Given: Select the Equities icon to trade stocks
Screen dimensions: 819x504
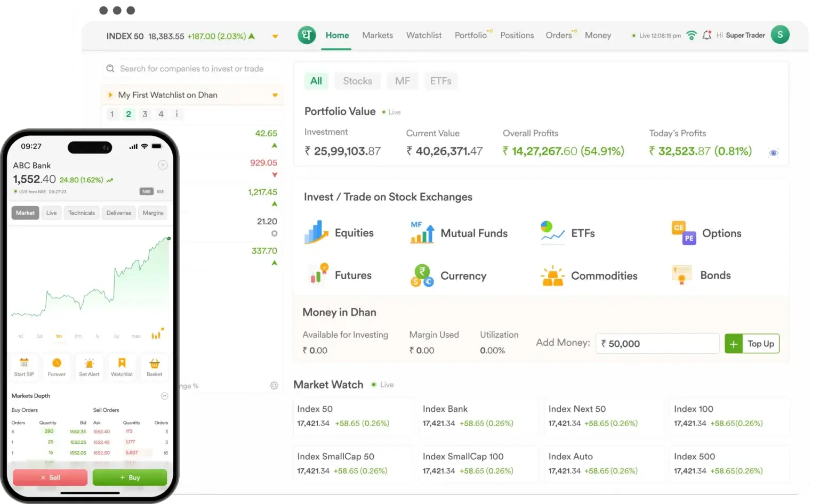Looking at the screenshot, I should pyautogui.click(x=316, y=232).
